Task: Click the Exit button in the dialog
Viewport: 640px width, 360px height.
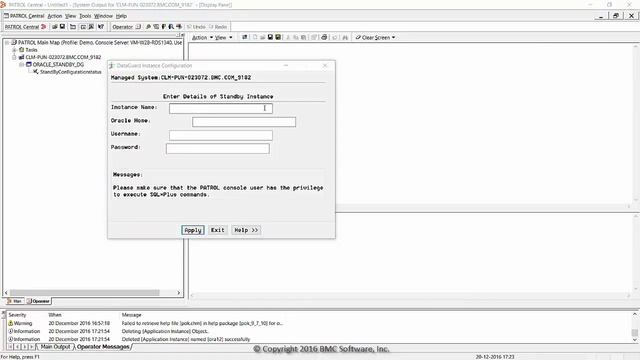Action: pos(218,230)
